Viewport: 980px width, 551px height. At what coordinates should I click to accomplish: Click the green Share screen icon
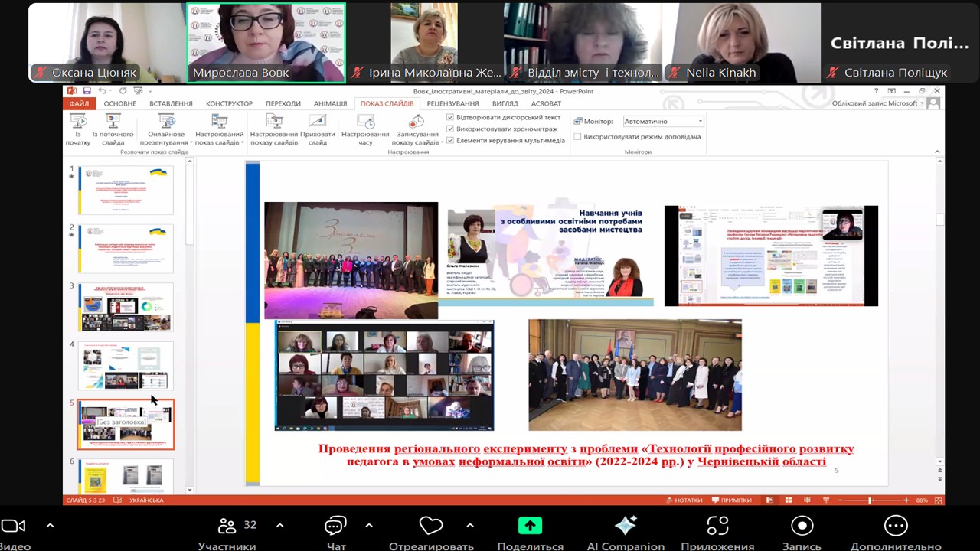[x=530, y=526]
